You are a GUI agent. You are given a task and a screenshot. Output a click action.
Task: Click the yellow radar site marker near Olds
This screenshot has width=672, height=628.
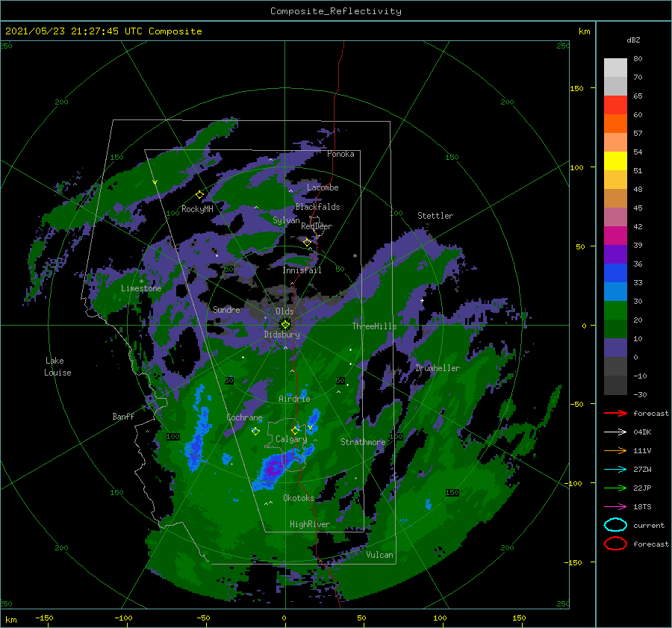(285, 325)
